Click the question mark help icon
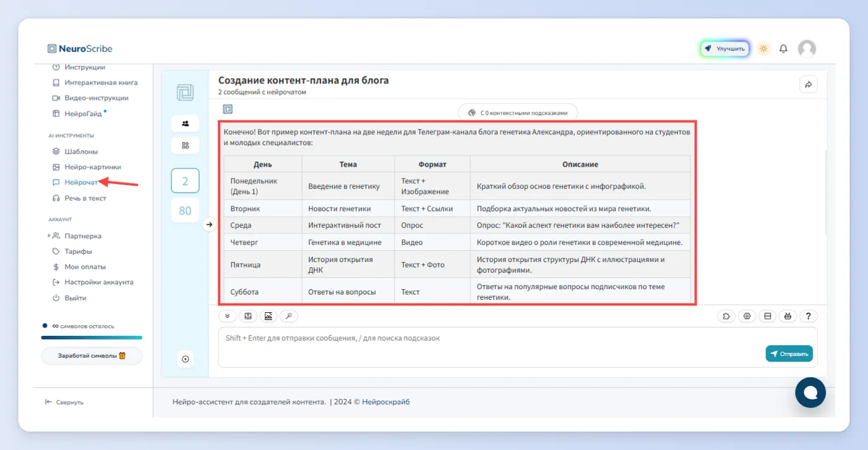 [x=808, y=316]
